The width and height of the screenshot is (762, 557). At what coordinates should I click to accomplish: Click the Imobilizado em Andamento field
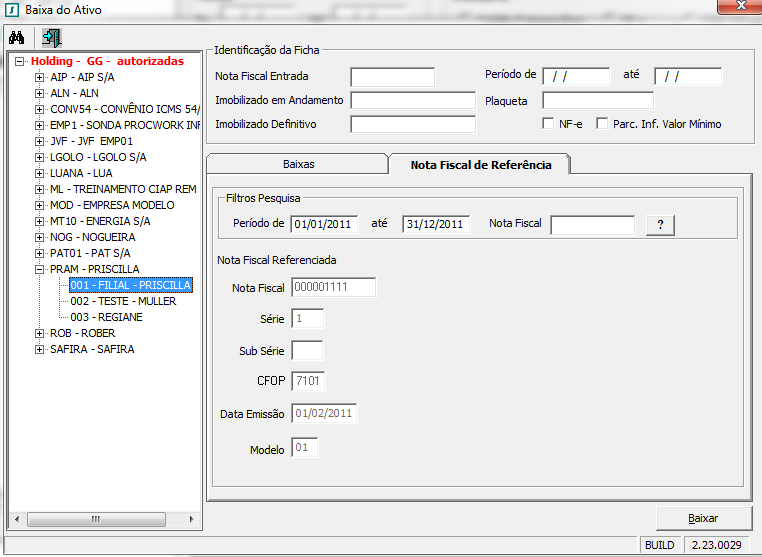[x=413, y=101]
